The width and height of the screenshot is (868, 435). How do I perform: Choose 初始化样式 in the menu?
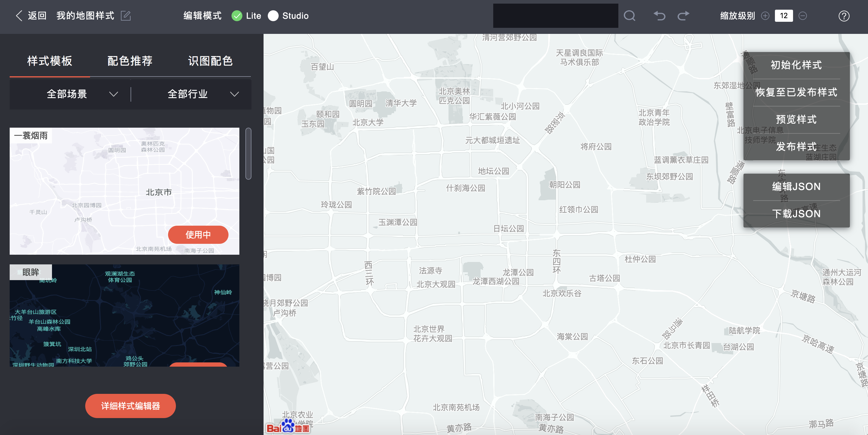click(796, 65)
